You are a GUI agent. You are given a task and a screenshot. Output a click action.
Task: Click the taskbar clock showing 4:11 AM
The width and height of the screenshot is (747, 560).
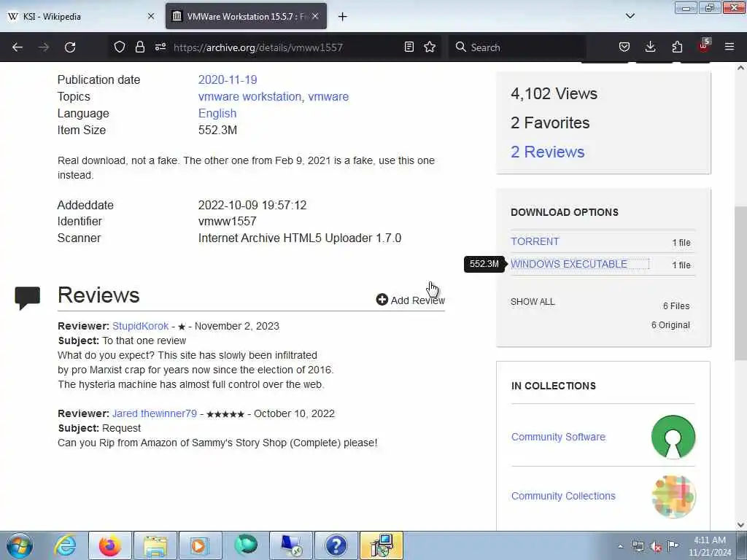tap(710, 546)
